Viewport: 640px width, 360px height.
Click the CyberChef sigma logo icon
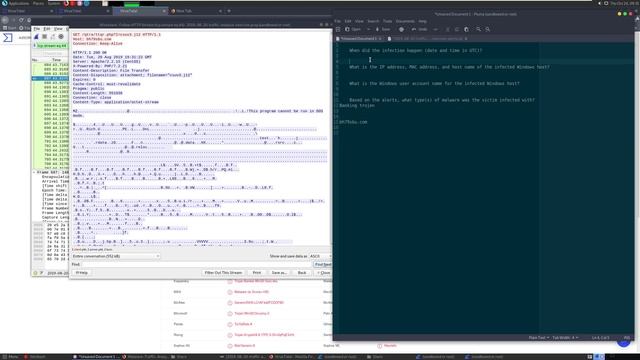tap(8, 38)
